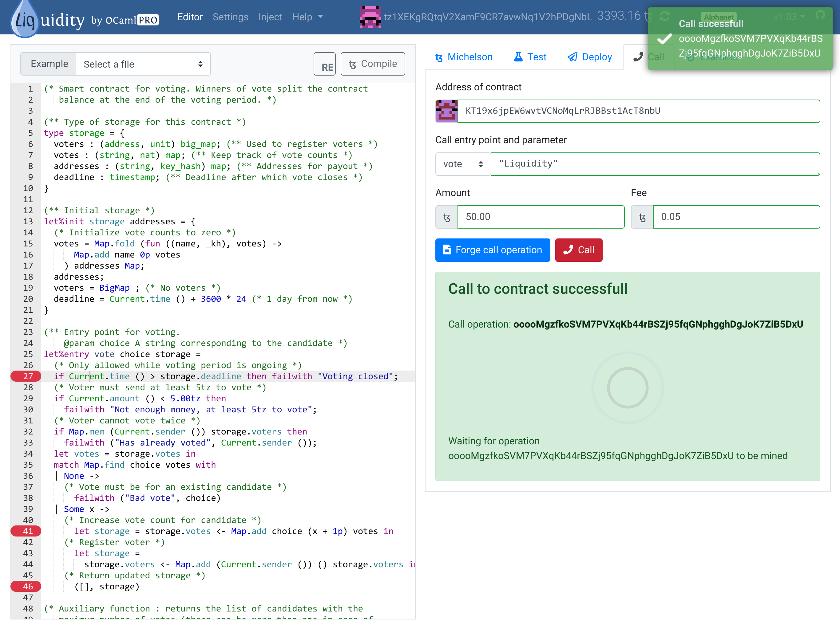Click the account identicon avatar in header
Screen dimensions: 840x629
coord(370,17)
